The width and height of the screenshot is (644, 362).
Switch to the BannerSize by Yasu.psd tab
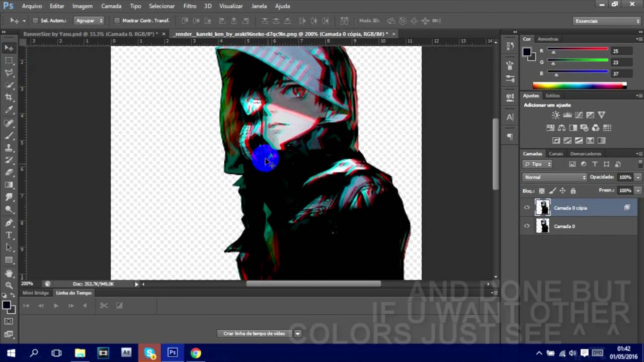tap(91, 34)
